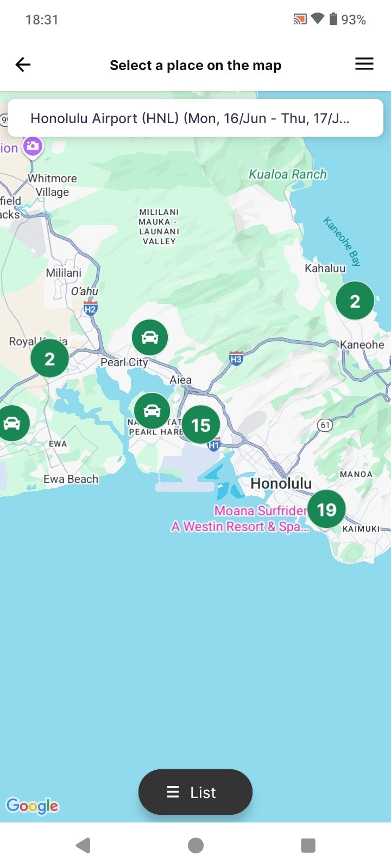
Task: Tap the Android back navigation triangle
Action: click(x=83, y=845)
